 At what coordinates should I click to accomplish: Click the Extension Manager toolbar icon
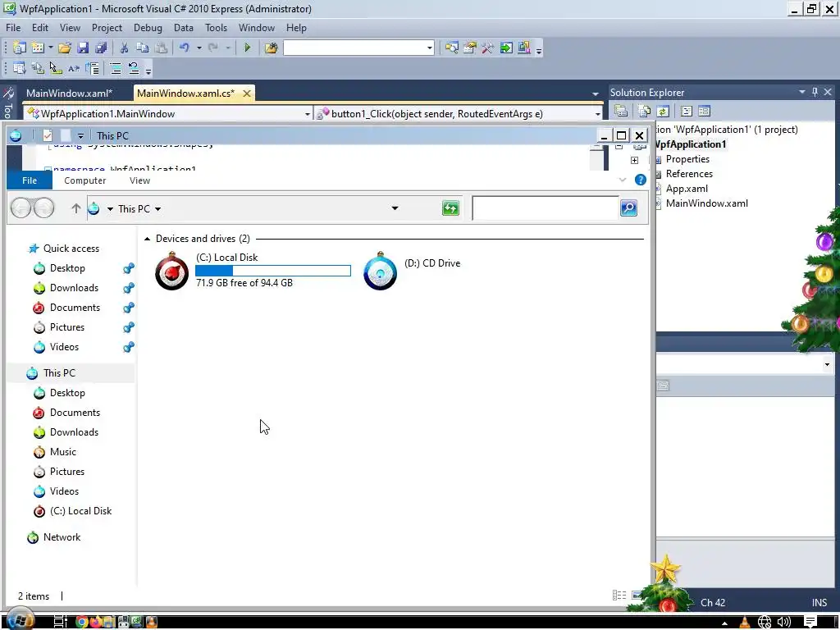[x=524, y=48]
